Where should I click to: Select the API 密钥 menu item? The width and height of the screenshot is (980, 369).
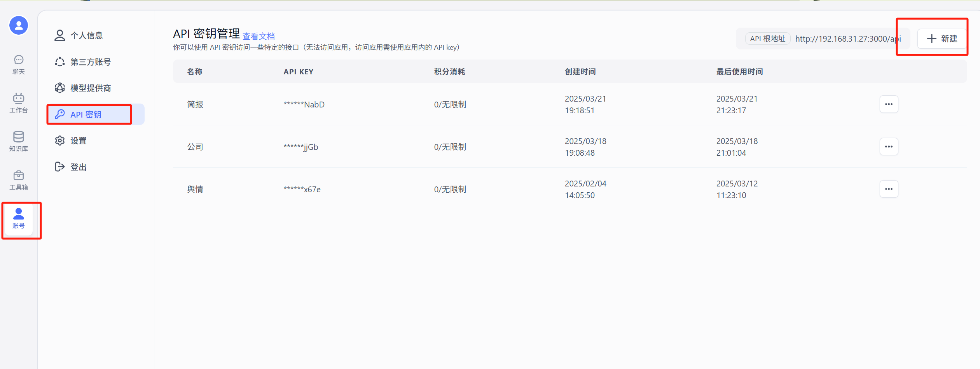pos(86,114)
